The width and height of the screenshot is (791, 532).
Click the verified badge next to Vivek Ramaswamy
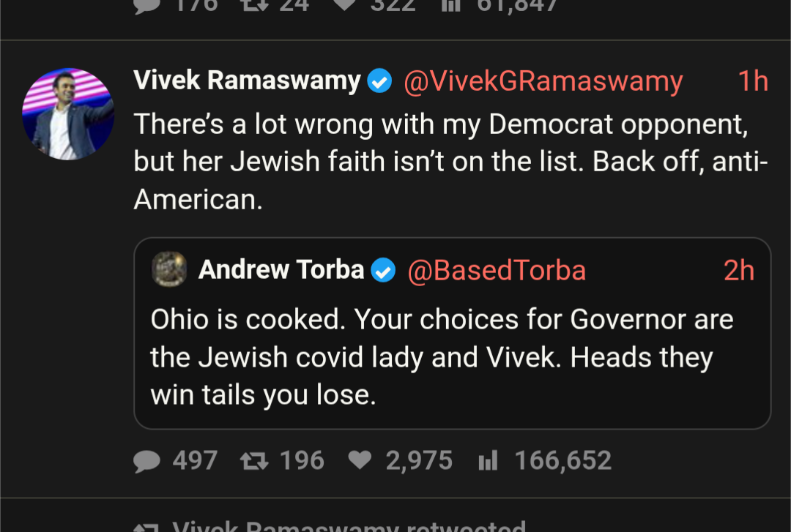(x=379, y=81)
